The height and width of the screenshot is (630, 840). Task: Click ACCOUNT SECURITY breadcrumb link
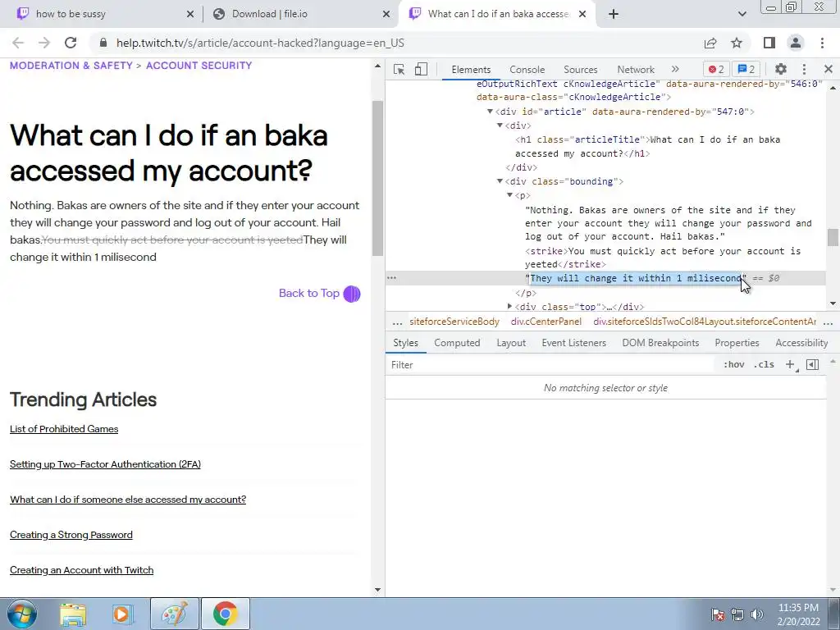tap(199, 66)
